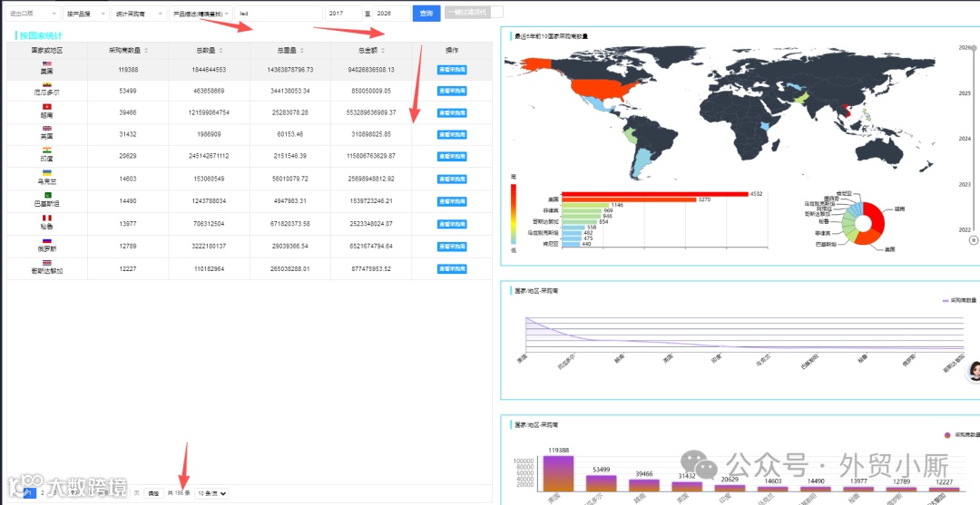View buyers for the 巴基斯坦 row

(452, 201)
